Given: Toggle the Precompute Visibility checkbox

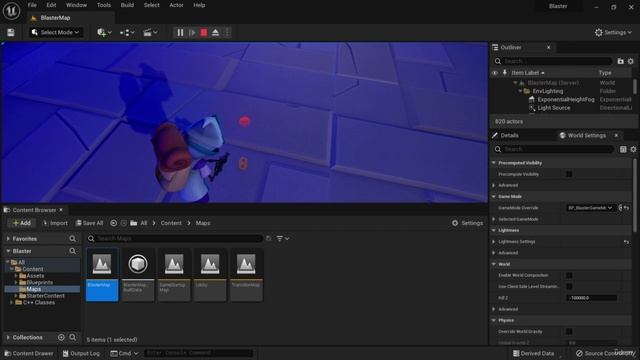Looking at the screenshot, I should (x=569, y=174).
